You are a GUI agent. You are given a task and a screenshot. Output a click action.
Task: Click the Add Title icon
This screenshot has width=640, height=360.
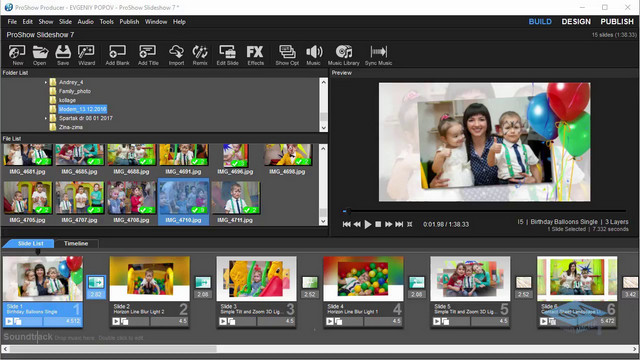148,55
